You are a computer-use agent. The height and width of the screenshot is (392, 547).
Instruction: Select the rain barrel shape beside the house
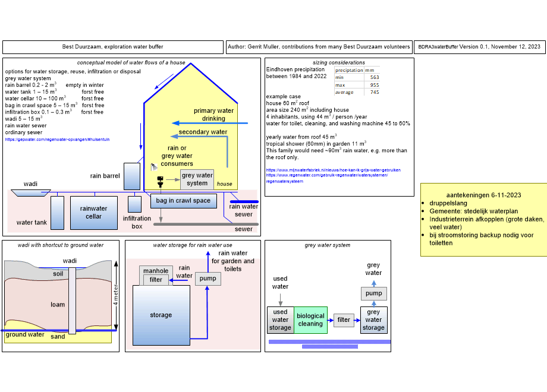pos(132,176)
